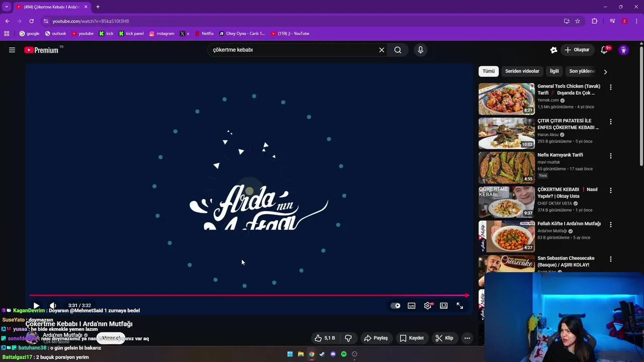This screenshot has height=362, width=644.
Task: Go to YouTube Premium home logo
Action: (41, 50)
